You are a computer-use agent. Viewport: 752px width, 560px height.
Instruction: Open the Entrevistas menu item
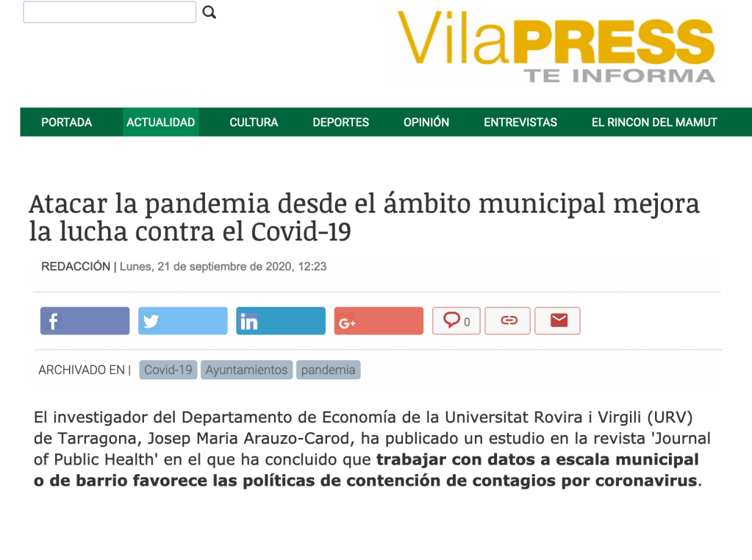520,122
